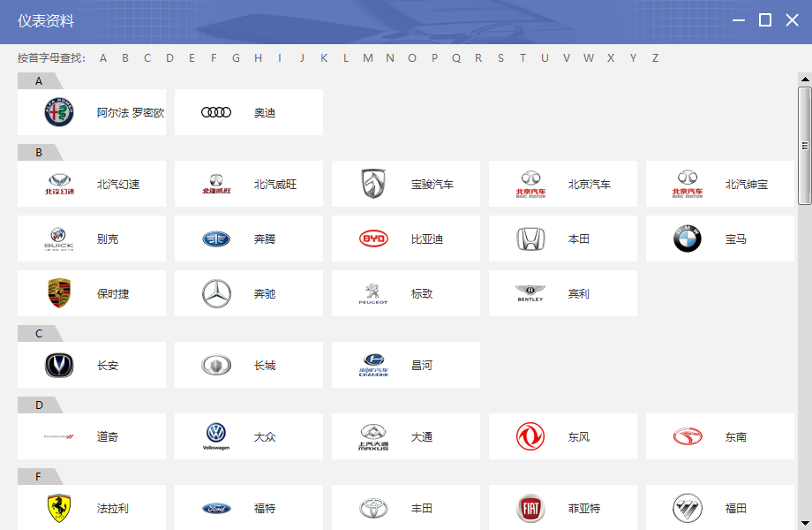The width and height of the screenshot is (812, 530).
Task: Select the Maxus 上汽大通 logo
Action: [x=373, y=436]
